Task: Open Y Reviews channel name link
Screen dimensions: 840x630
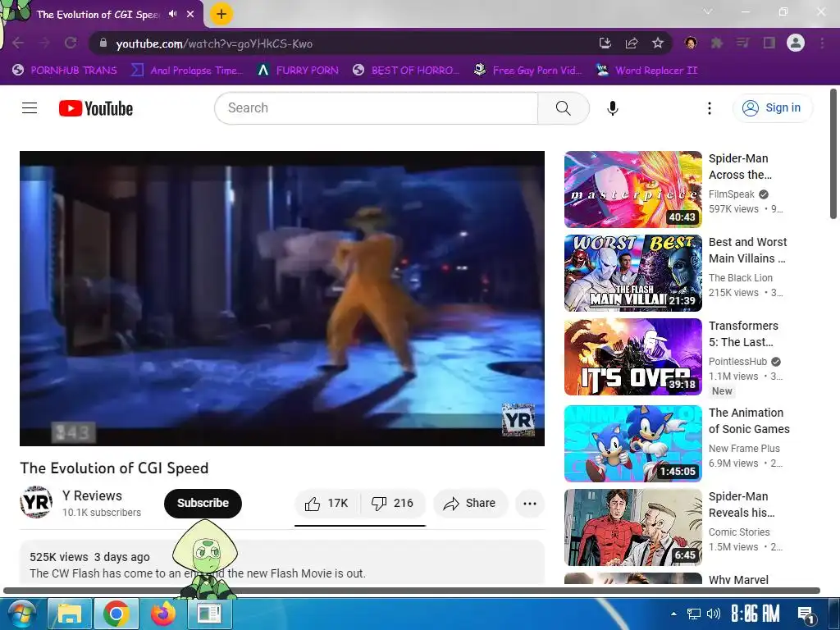Action: pos(92,495)
